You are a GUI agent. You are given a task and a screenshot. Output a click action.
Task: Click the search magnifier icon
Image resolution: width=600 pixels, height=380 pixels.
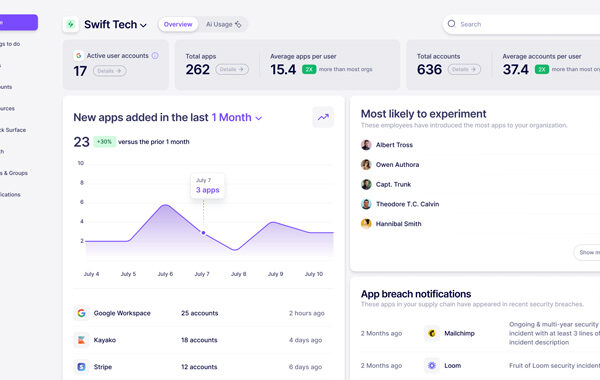(x=452, y=24)
